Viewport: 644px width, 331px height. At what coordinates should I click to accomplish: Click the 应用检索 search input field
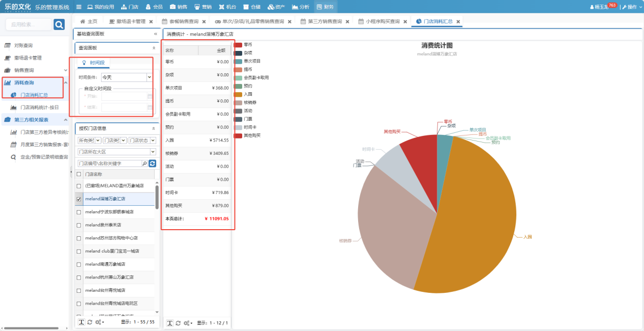(28, 24)
